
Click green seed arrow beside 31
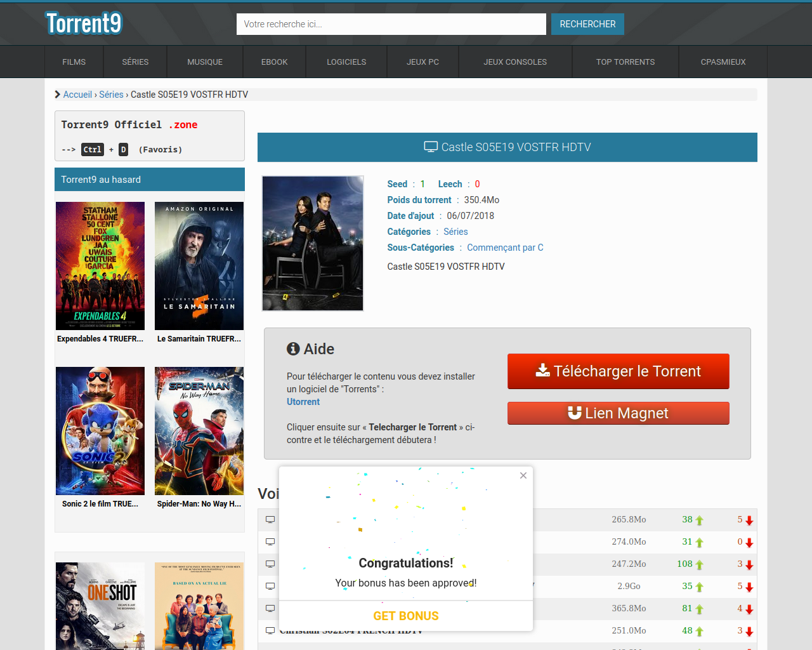(x=700, y=543)
